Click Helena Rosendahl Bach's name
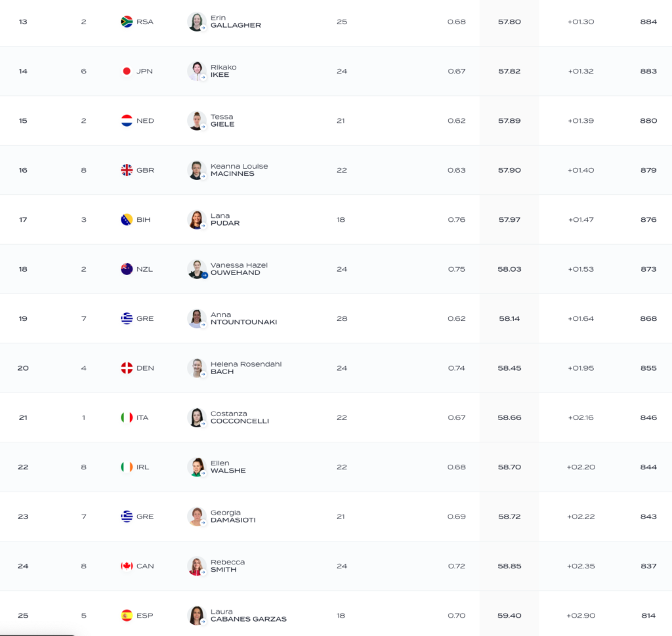The width and height of the screenshot is (672, 636). 246,368
